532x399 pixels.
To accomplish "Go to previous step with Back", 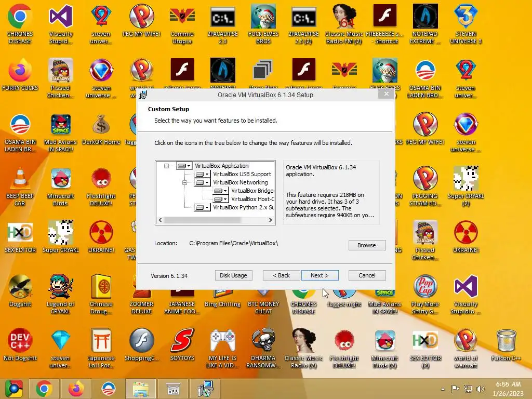I will point(281,275).
